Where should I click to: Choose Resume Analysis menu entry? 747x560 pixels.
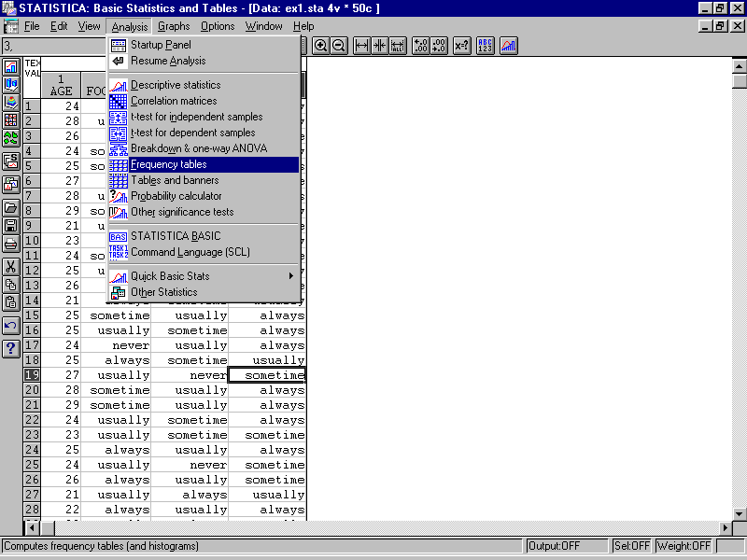coord(204,61)
